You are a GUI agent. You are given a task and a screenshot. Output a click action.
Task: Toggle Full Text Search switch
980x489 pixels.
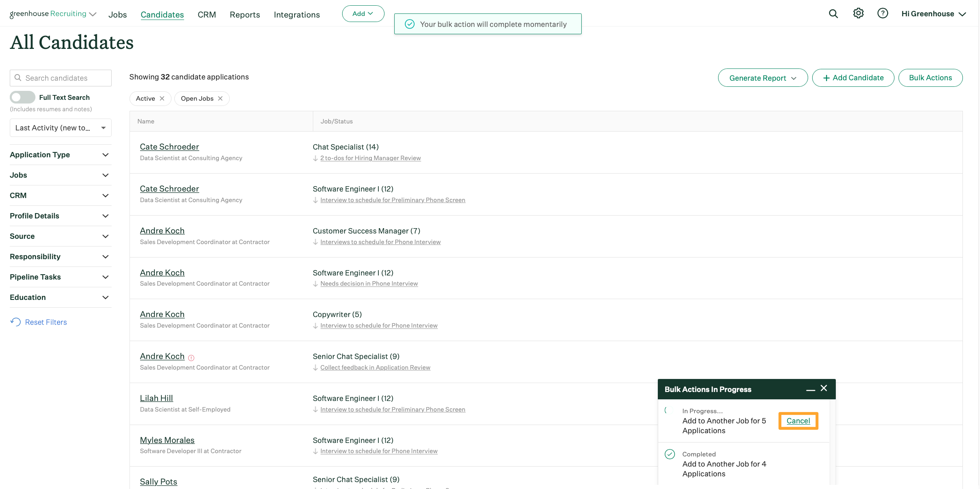[x=22, y=97]
